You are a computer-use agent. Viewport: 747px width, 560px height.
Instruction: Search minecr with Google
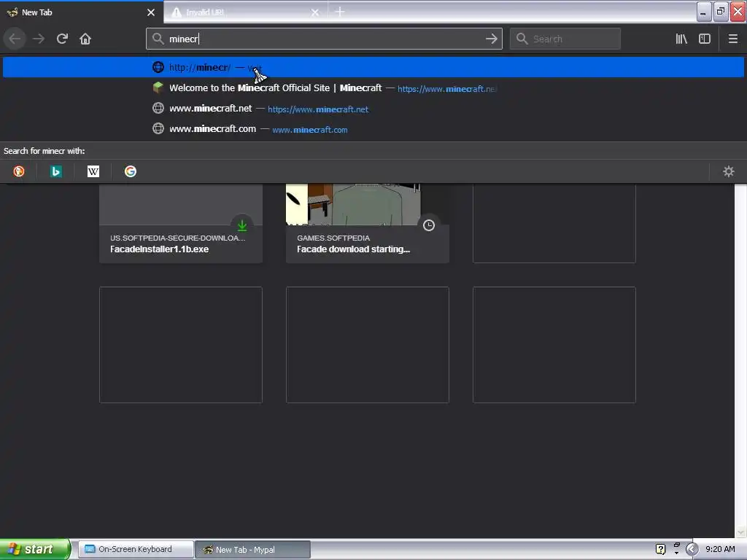131,171
